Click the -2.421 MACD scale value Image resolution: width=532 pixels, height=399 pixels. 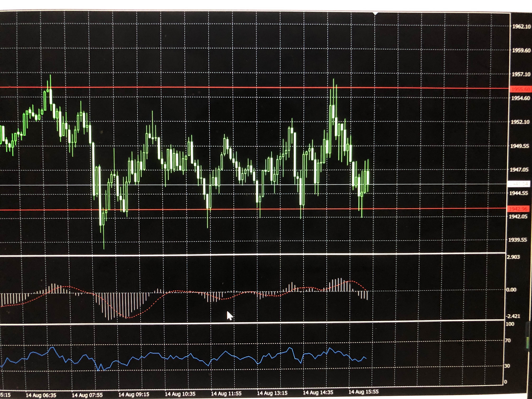513,316
